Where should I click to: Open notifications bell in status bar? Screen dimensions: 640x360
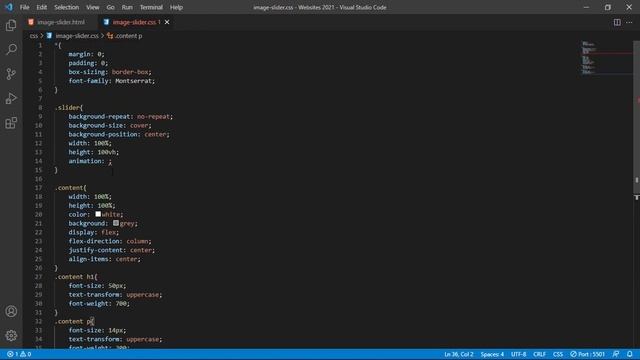point(629,354)
